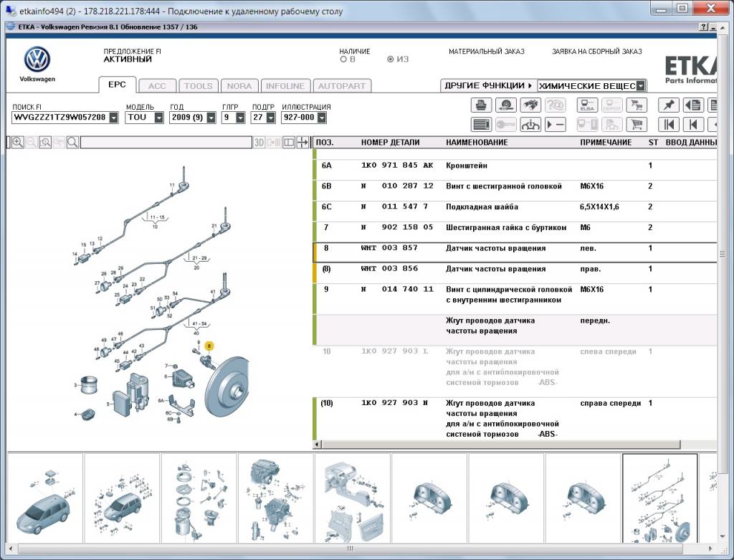Open the ГОД 2009 (9) dropdown
Image resolution: width=734 pixels, height=560 pixels.
click(x=211, y=118)
